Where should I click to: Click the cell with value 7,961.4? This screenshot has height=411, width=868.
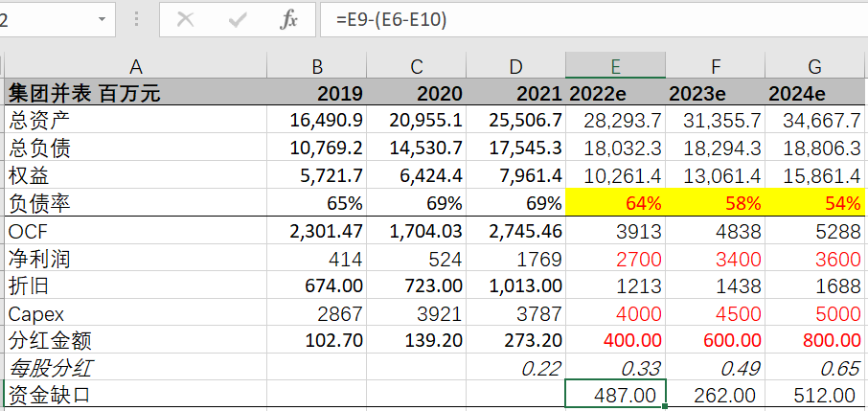[x=516, y=175]
